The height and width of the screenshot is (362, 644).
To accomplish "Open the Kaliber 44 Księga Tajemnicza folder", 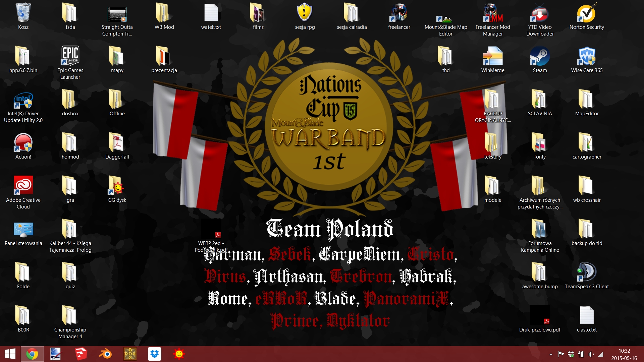I will tap(70, 236).
